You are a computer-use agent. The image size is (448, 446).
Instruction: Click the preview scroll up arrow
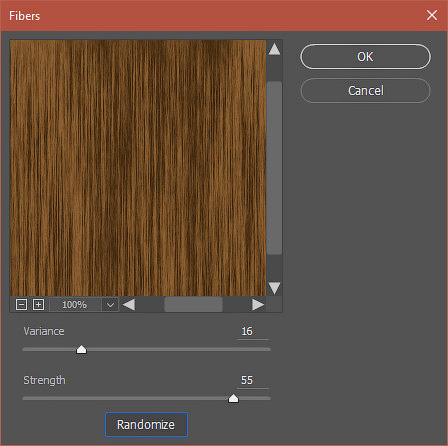(x=274, y=49)
